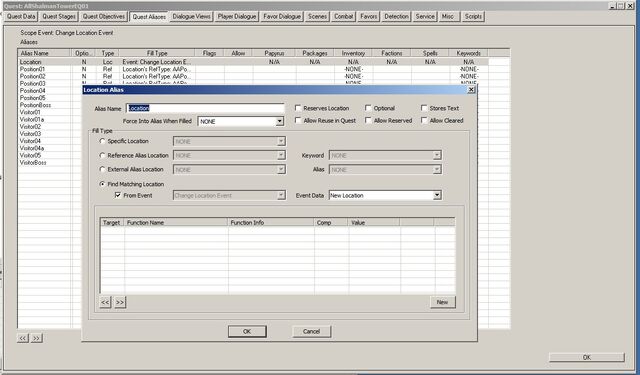Viewport: 640px width, 375px height.
Task: Click the Keywords column header
Action: [469, 53]
